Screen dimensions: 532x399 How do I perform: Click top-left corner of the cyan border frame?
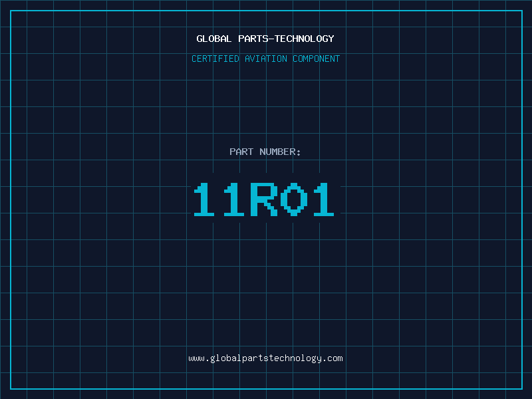click(11, 11)
